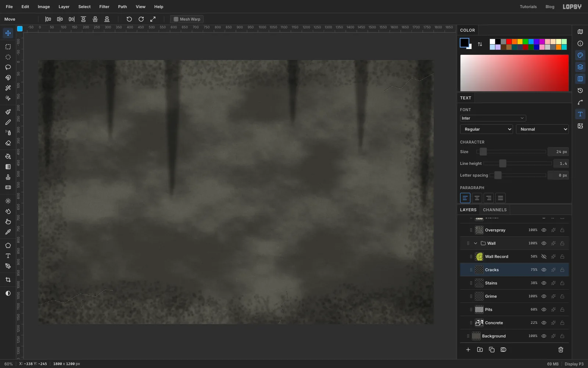Screen dimensions: 588x368
Task: Select the Crop tool
Action: coord(8,280)
